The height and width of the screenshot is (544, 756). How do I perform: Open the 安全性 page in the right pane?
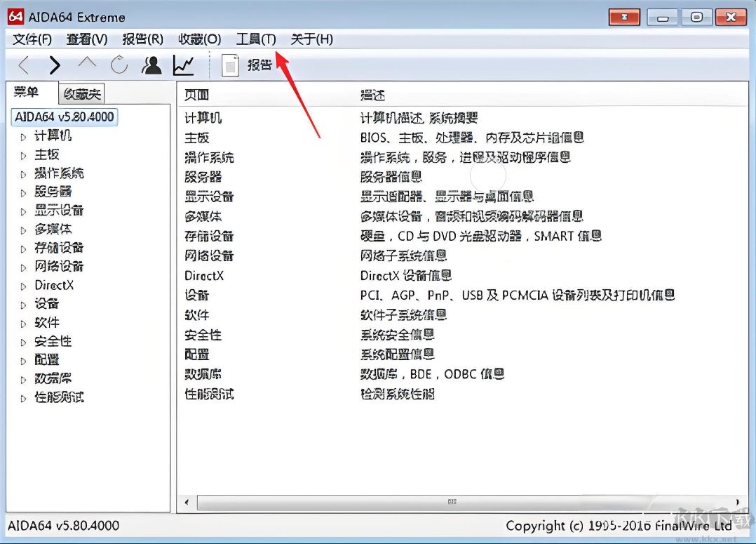203,335
